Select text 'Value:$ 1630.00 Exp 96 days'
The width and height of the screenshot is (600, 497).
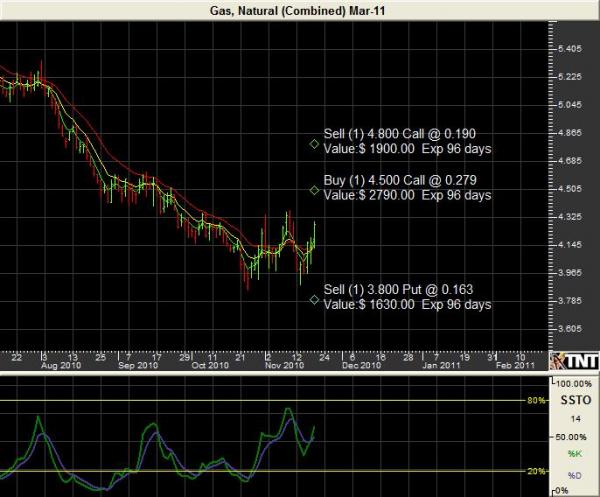point(407,305)
